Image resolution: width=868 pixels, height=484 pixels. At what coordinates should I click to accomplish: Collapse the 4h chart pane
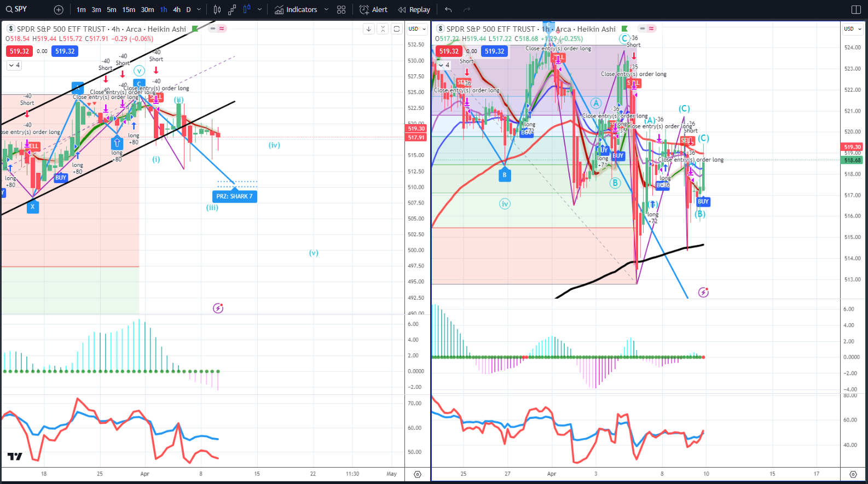(383, 29)
